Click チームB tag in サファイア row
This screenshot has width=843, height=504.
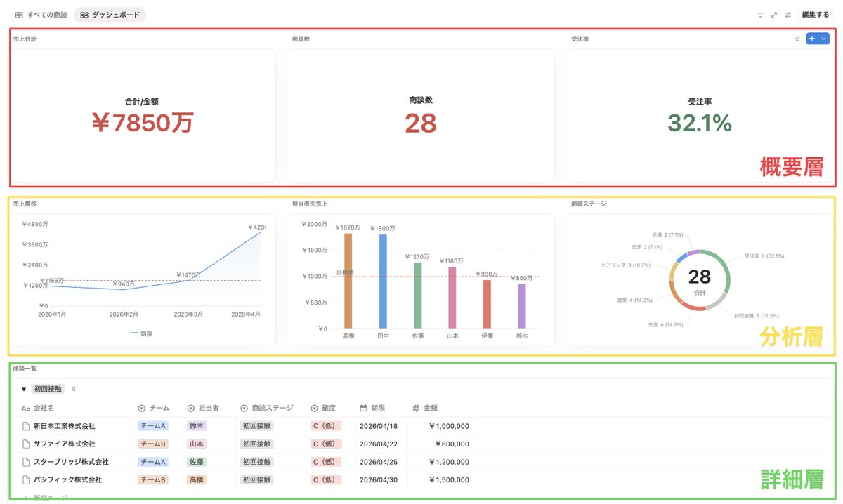click(152, 444)
